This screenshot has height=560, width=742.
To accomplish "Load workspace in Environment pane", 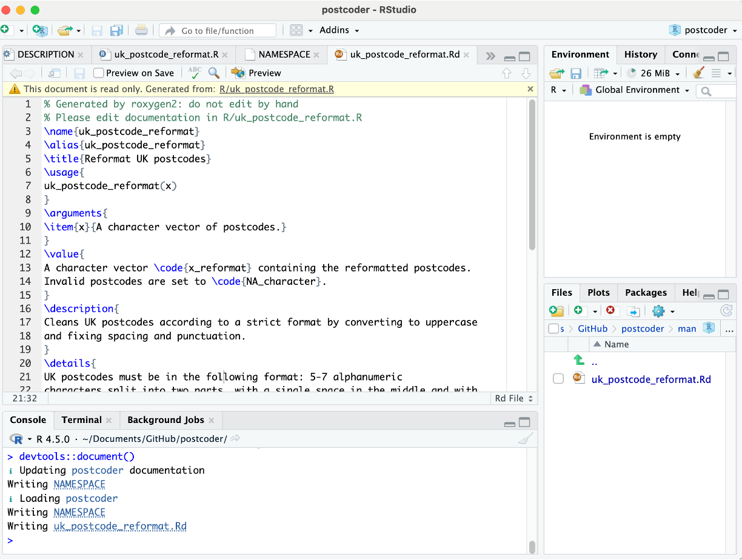I will pyautogui.click(x=556, y=73).
